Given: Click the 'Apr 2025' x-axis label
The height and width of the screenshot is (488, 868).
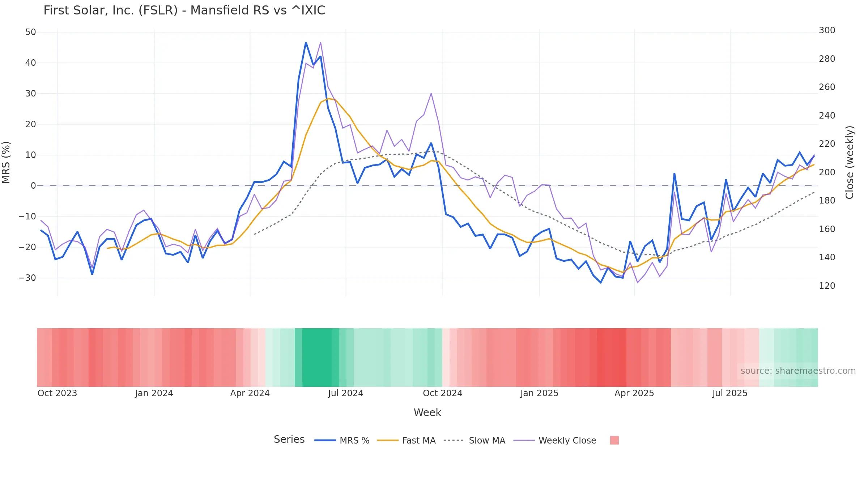Looking at the screenshot, I should coord(634,393).
